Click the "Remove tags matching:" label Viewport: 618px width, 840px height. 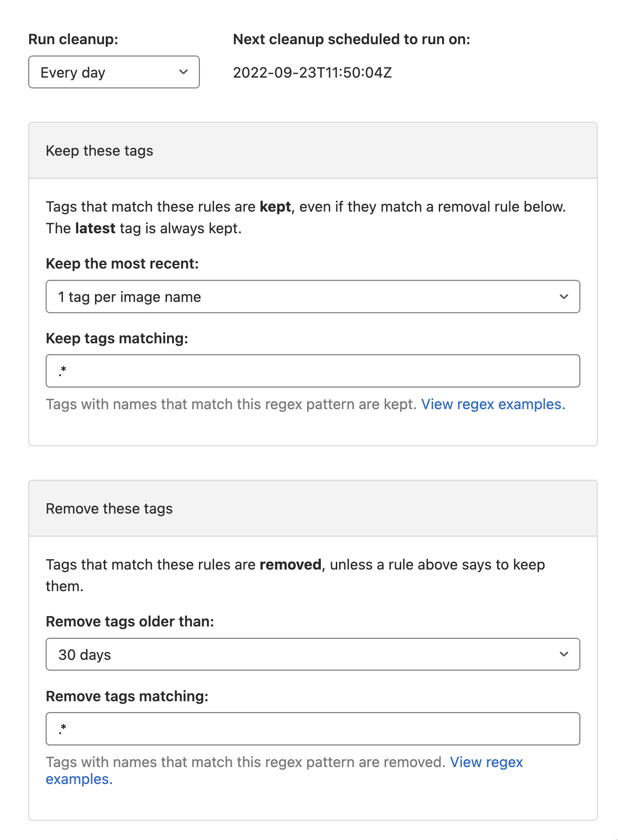tap(127, 697)
